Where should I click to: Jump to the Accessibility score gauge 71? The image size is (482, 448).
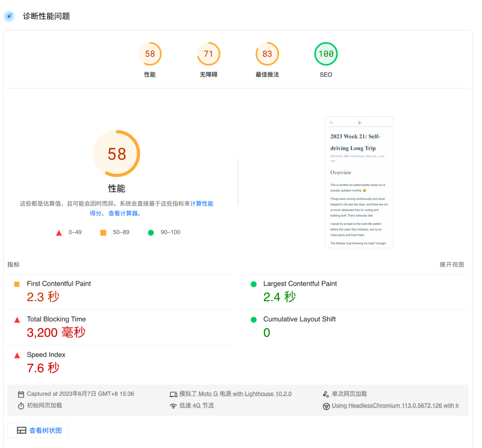[208, 54]
